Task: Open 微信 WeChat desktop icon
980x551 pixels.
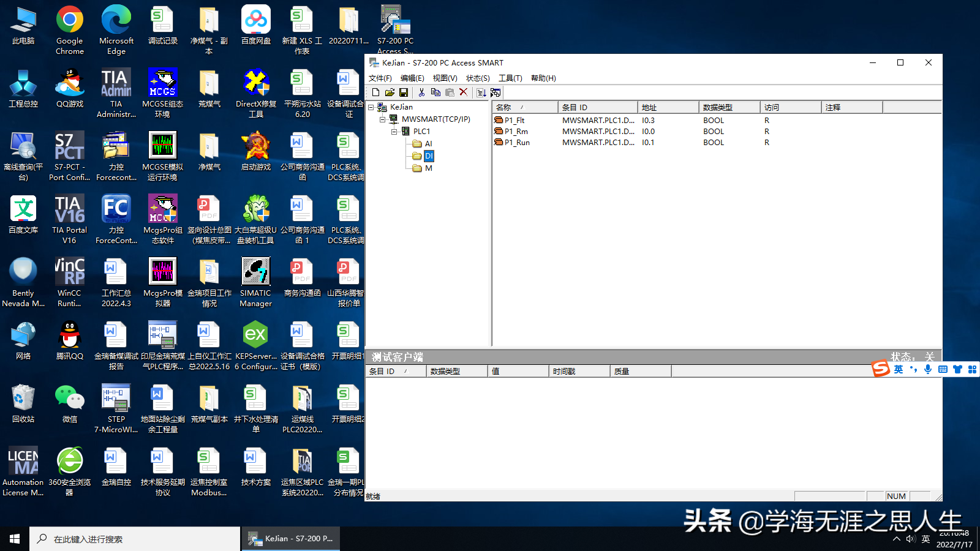Action: (70, 403)
